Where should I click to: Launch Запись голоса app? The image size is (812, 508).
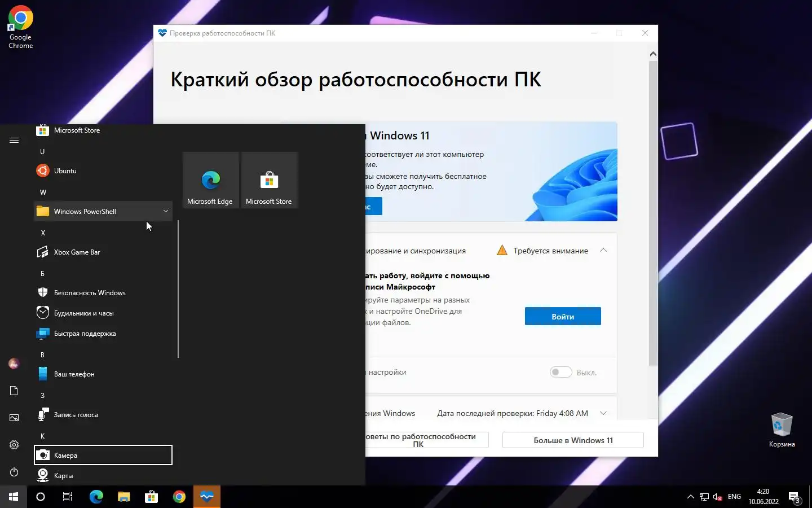pyautogui.click(x=103, y=415)
